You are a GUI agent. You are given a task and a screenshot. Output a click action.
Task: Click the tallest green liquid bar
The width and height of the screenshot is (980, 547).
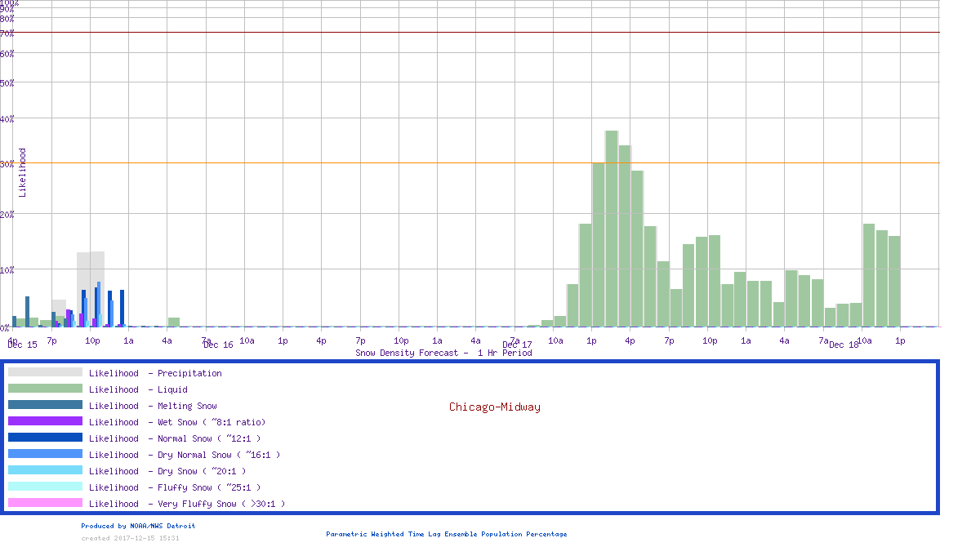click(611, 229)
